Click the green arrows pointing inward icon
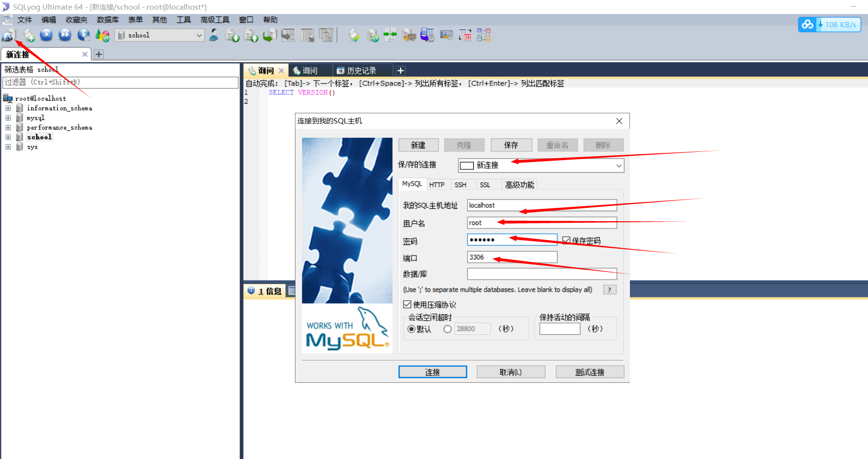This screenshot has width=868, height=459. [x=390, y=35]
